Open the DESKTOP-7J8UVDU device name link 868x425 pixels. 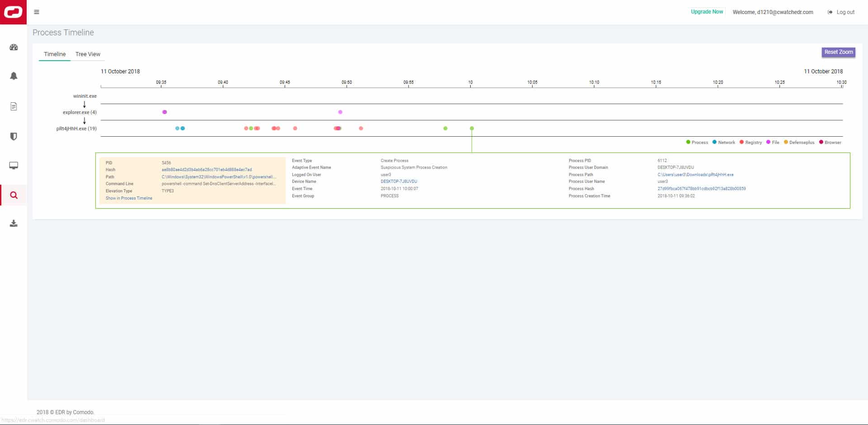tap(399, 181)
